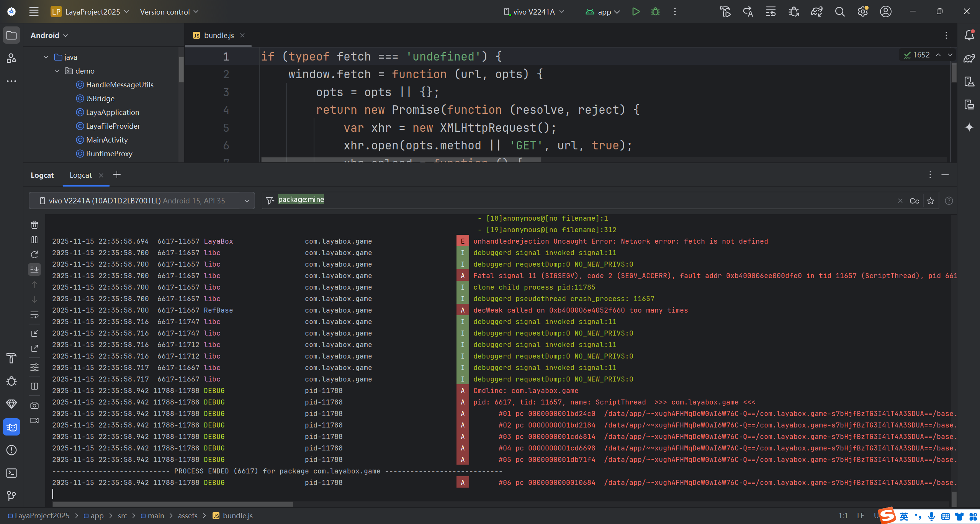This screenshot has height=524, width=980.
Task: Click the assets breadcrumb in the navigation bar
Action: coord(188,516)
